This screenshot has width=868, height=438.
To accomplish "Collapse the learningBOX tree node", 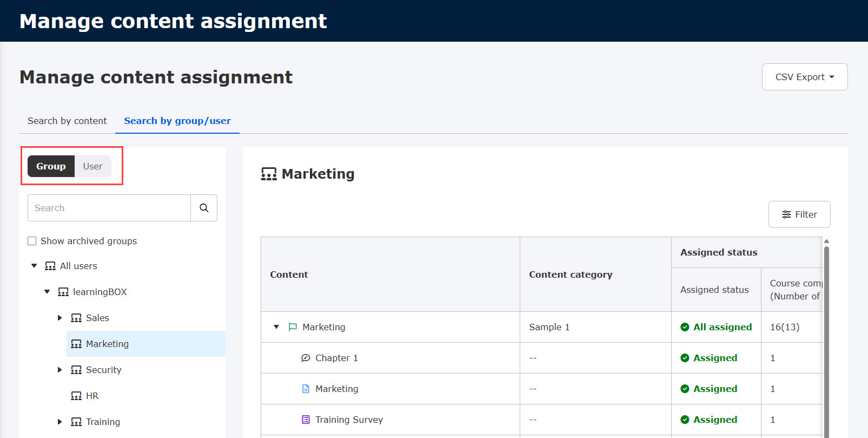I will (x=47, y=292).
